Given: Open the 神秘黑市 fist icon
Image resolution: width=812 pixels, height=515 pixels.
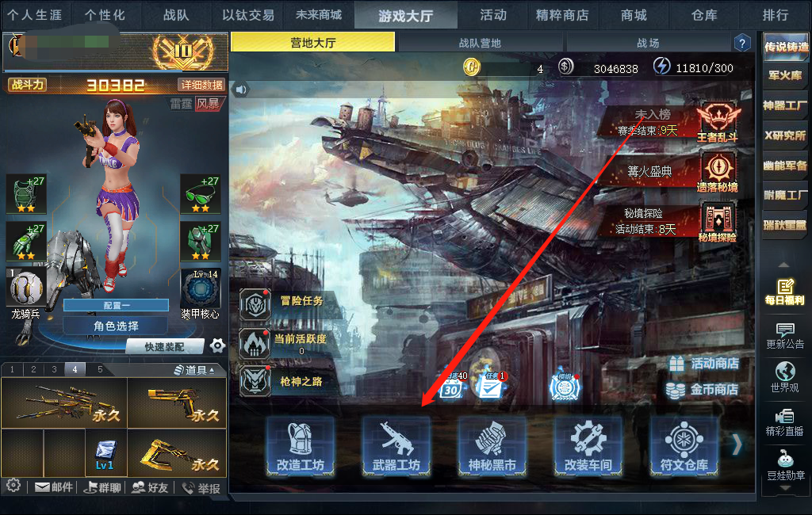Looking at the screenshot, I should click(492, 447).
